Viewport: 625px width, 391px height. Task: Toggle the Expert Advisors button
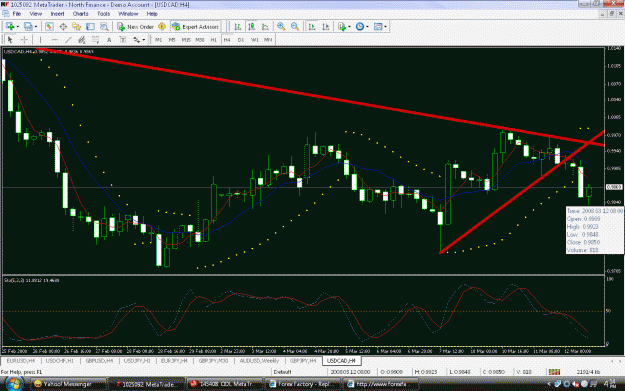click(195, 27)
